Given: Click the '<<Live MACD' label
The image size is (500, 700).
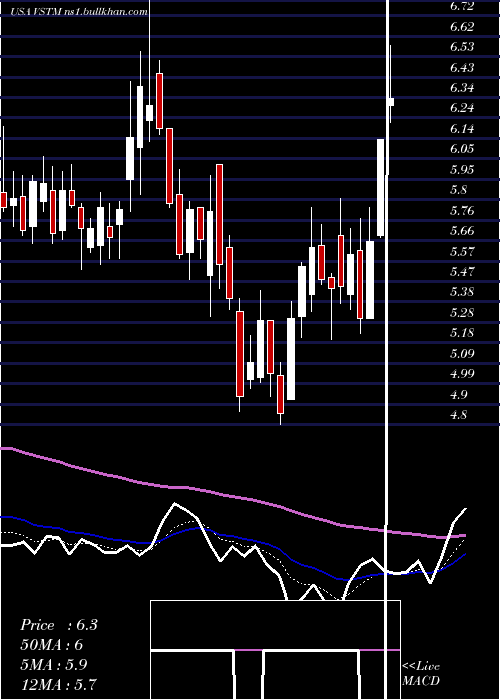Looking at the screenshot, I should (421, 674).
